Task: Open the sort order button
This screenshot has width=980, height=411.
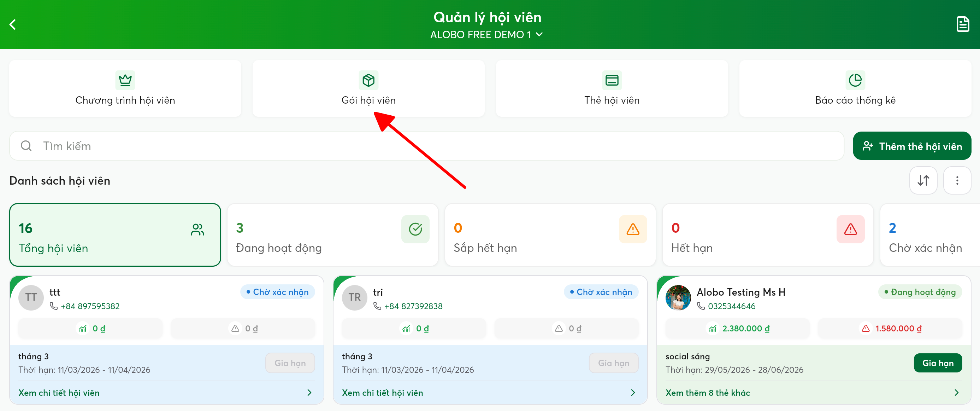Action: coord(923,180)
